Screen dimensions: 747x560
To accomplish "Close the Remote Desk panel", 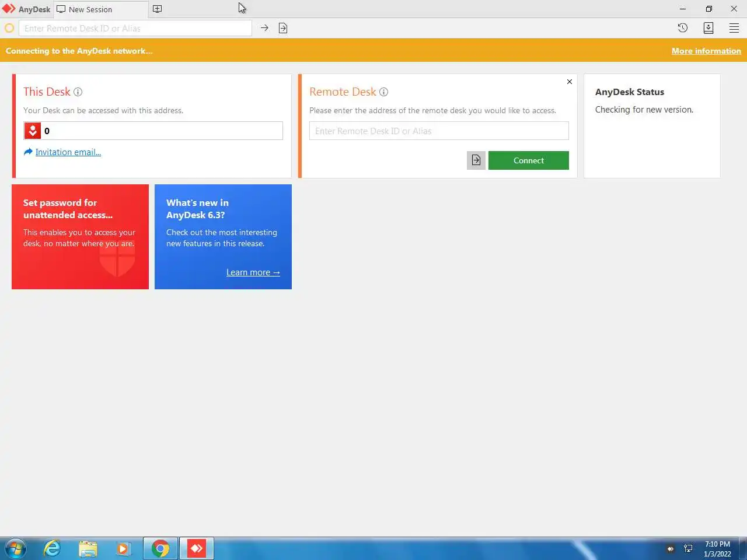I will (570, 82).
